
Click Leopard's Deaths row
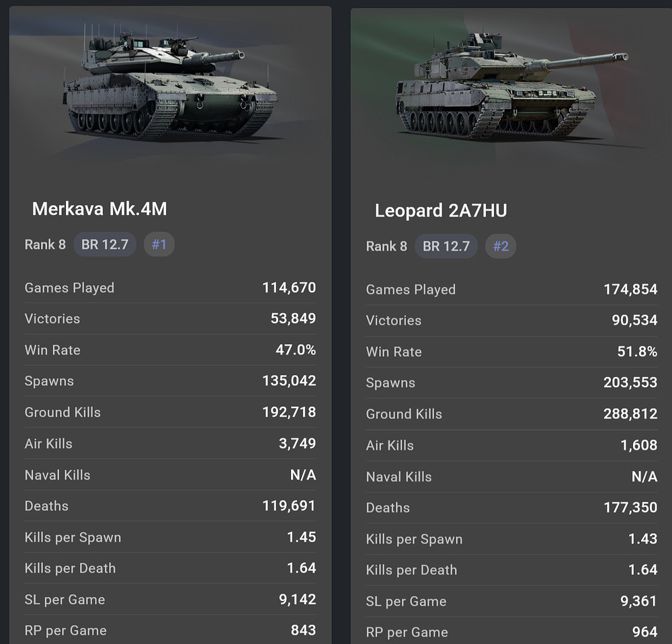pos(511,508)
